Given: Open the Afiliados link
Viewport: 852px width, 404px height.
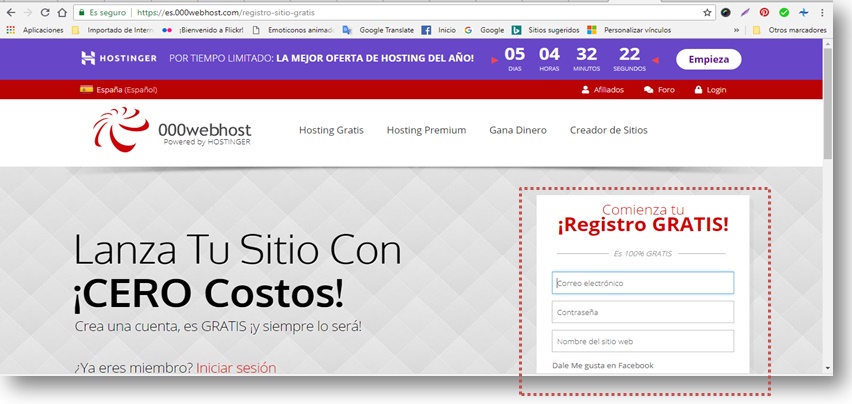Looking at the screenshot, I should [603, 90].
